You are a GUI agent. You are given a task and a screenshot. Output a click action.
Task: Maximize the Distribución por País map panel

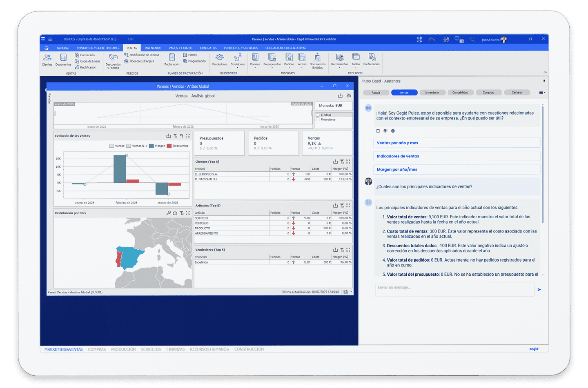pos(188,213)
